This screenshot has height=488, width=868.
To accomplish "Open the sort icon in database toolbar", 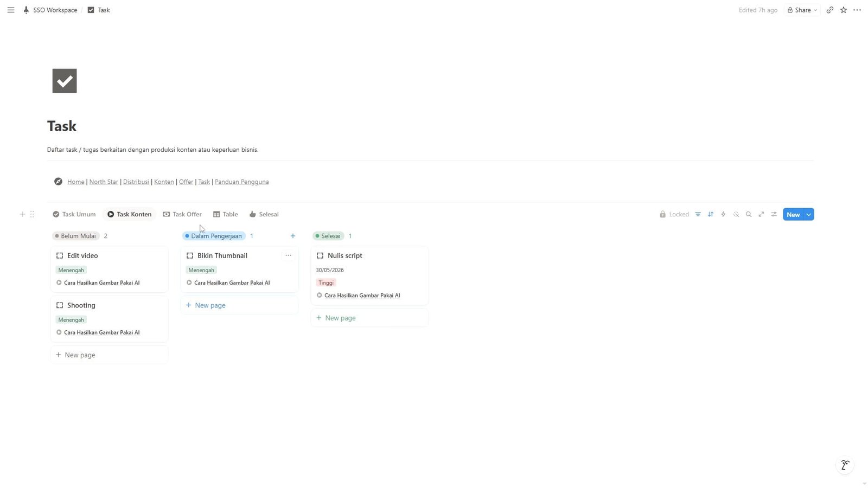I will pos(711,214).
